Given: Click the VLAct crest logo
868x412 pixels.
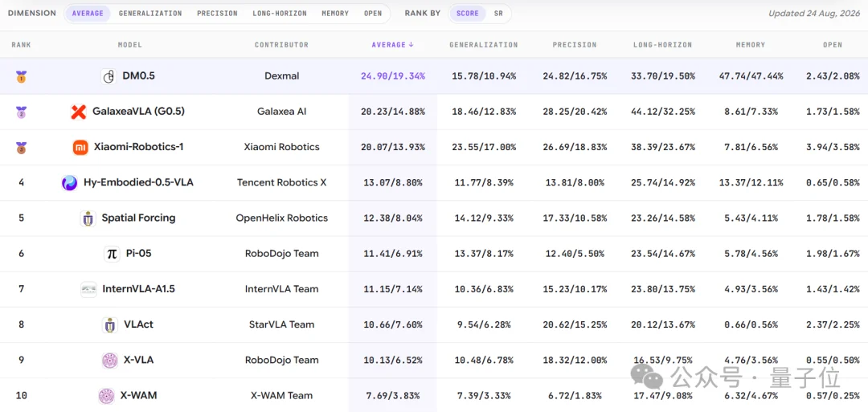Looking at the screenshot, I should tap(110, 324).
